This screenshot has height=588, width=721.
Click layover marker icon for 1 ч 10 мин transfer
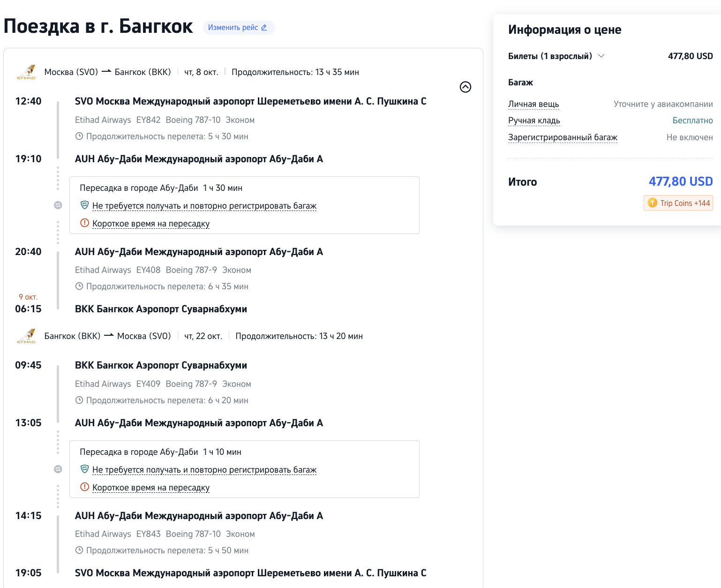58,469
